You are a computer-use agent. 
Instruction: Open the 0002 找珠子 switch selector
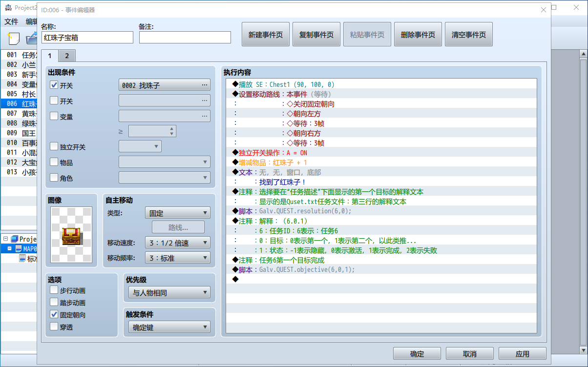coord(165,85)
